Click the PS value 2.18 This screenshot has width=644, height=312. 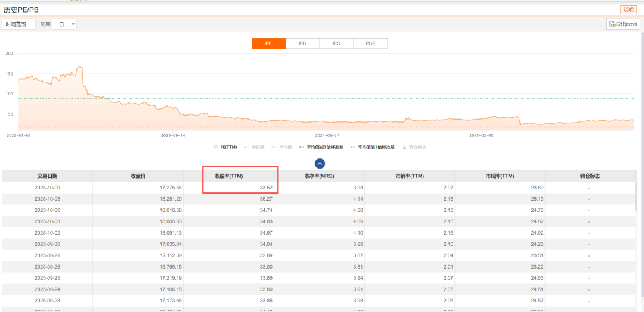[x=448, y=199]
